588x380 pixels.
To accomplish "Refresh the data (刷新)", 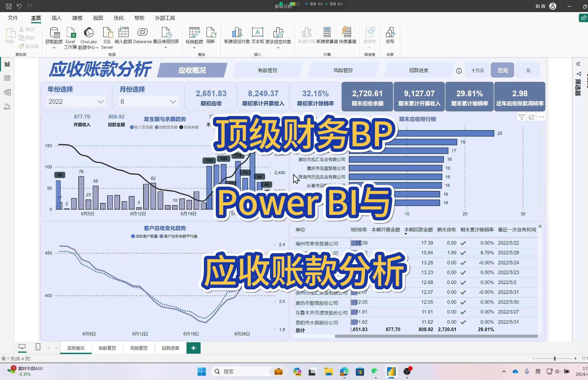I will 210,36.
